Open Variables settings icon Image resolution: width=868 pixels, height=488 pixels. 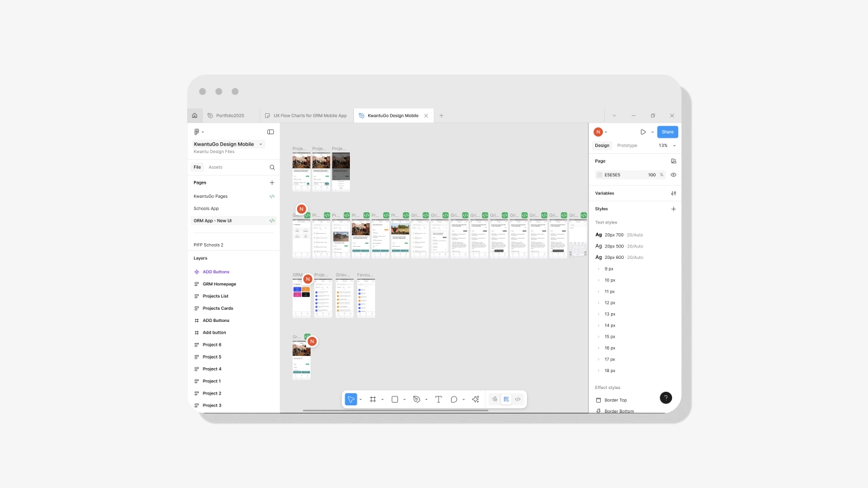tap(673, 193)
